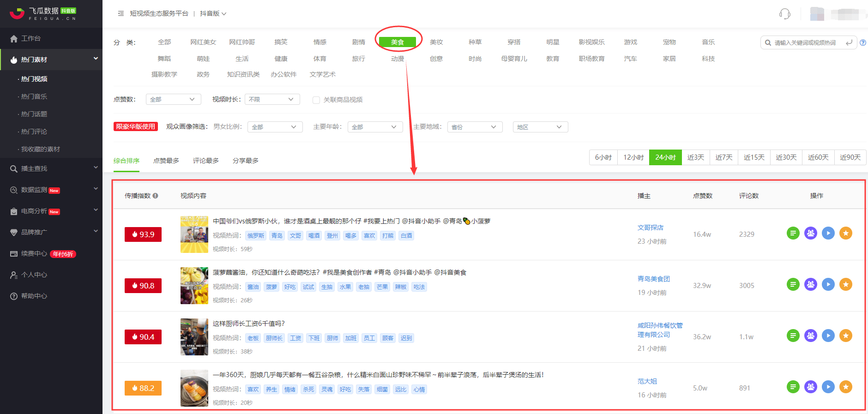
Task: Open 文哥探店 broadcaster link
Action: [650, 228]
